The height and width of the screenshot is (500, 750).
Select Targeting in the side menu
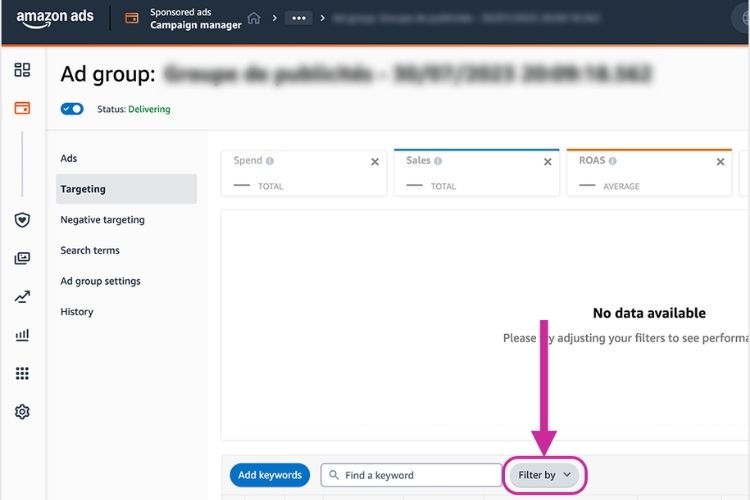coord(126,189)
